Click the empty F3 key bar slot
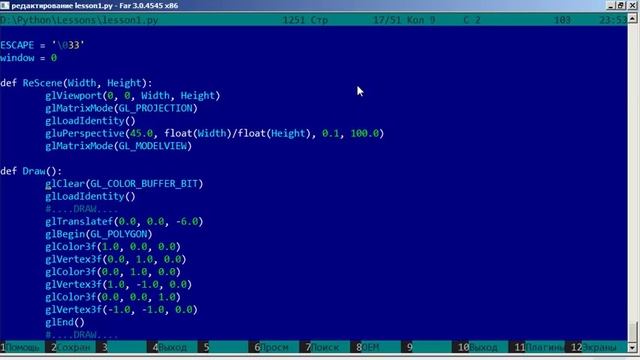 [121, 347]
